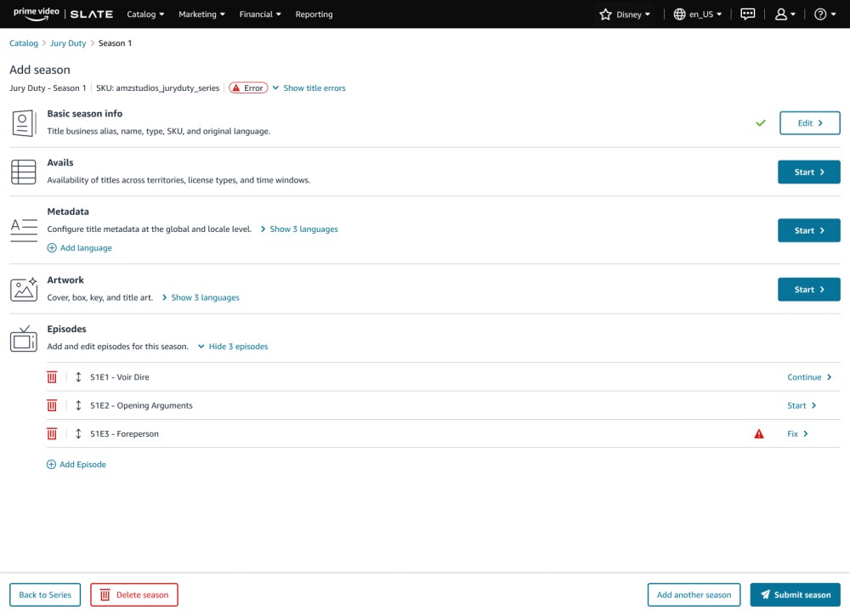Click Start button for Avails section

pyautogui.click(x=808, y=172)
